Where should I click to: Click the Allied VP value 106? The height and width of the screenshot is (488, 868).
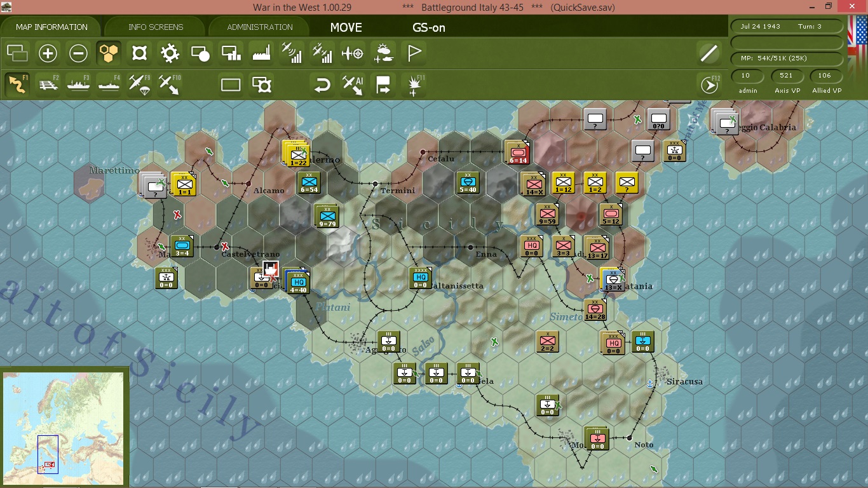point(825,76)
